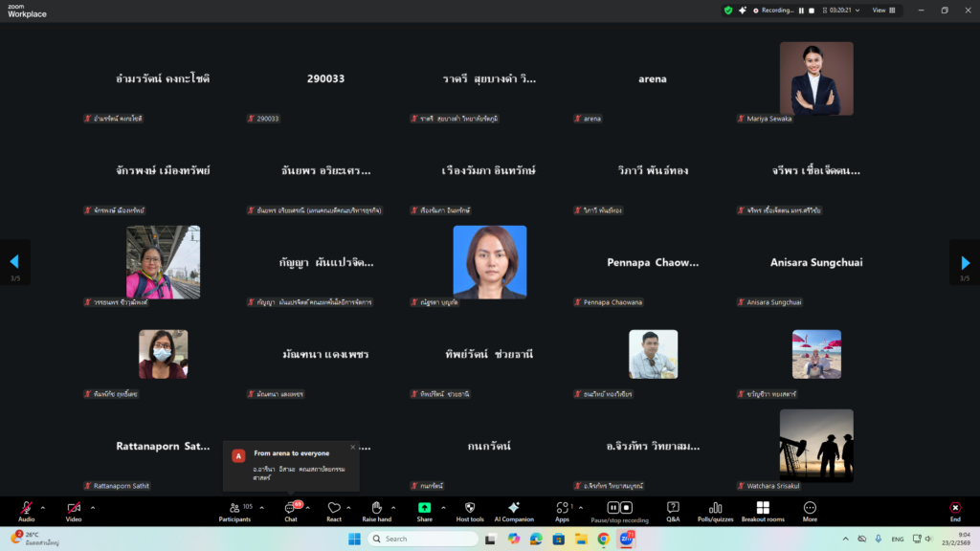Image resolution: width=980 pixels, height=551 pixels.
Task: Start screen sharing with Share
Action: pyautogui.click(x=424, y=511)
